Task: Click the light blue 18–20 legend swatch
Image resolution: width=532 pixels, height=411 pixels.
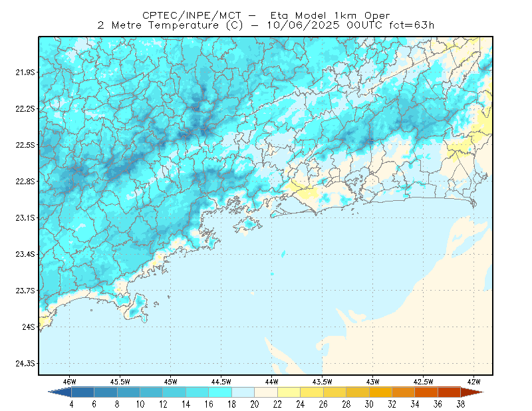Action: [243, 392]
